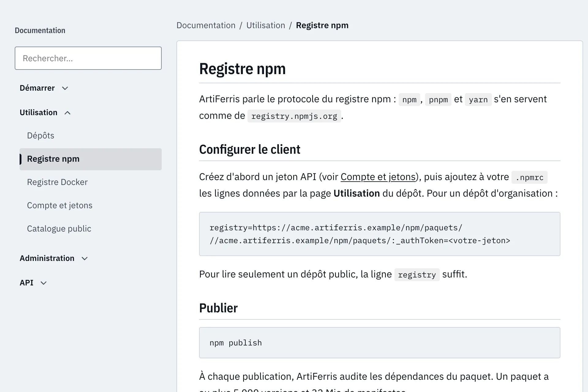Click the Publier heading
The width and height of the screenshot is (588, 392).
[x=218, y=308]
